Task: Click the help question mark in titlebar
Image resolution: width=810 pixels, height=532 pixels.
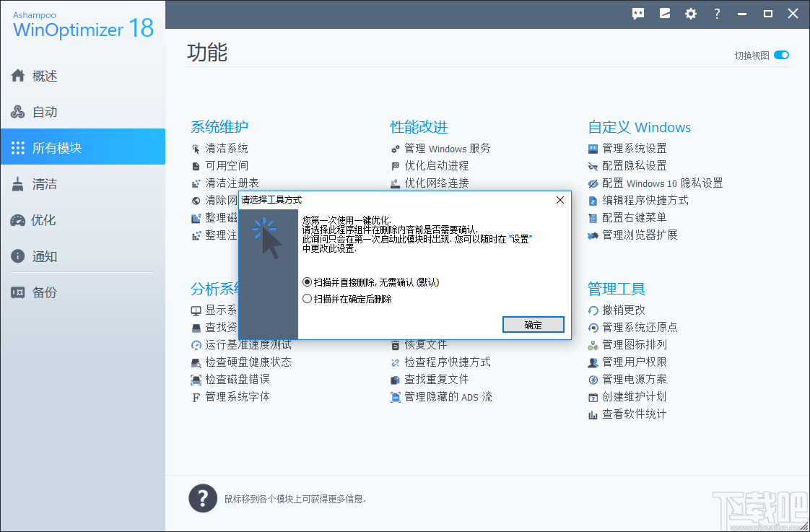Action: [x=717, y=13]
